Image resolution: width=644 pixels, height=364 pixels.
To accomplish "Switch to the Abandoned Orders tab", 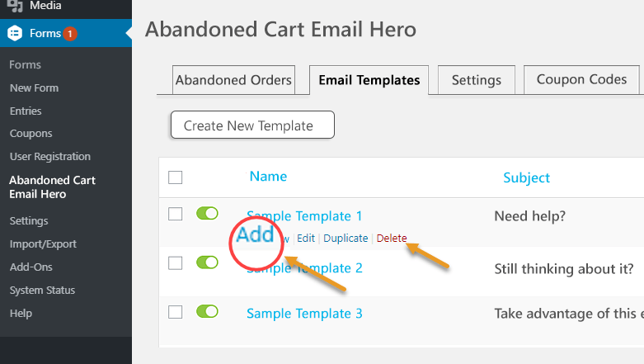I will click(233, 80).
